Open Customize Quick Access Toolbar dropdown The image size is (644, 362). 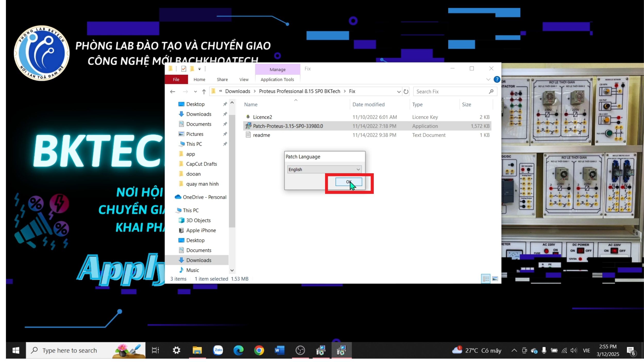tap(199, 69)
